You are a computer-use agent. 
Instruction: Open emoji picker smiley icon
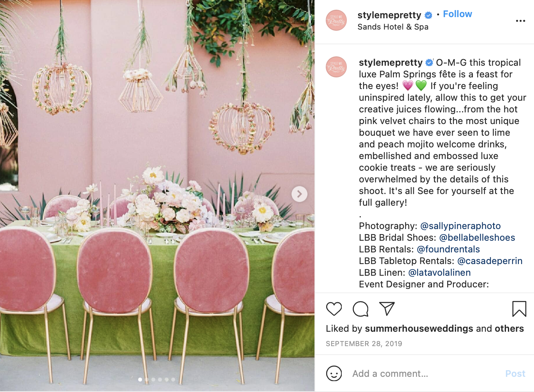(x=334, y=374)
